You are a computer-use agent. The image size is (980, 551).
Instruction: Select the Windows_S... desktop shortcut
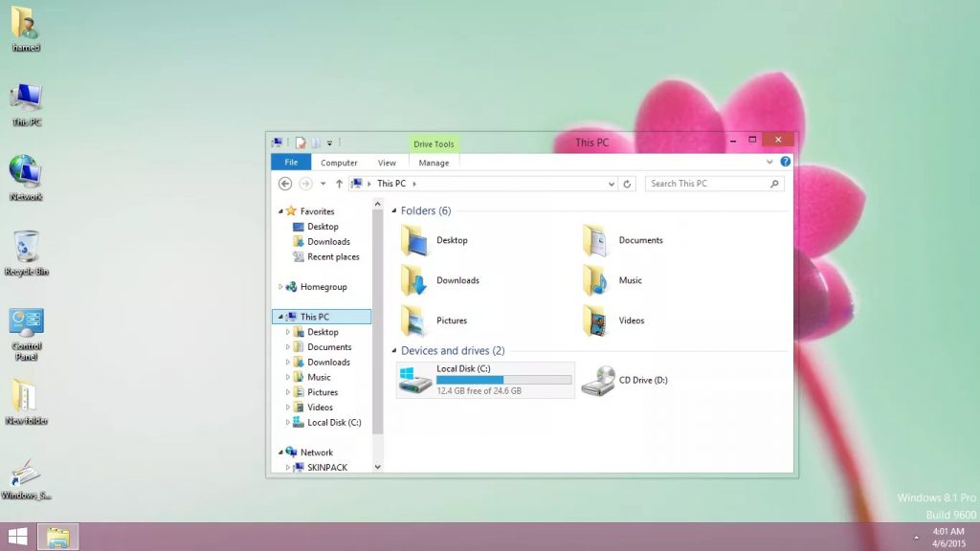(x=26, y=478)
